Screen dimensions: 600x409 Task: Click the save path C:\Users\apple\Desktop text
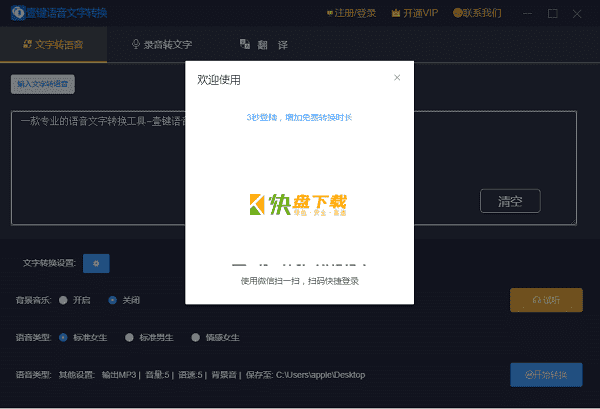pyautogui.click(x=320, y=375)
